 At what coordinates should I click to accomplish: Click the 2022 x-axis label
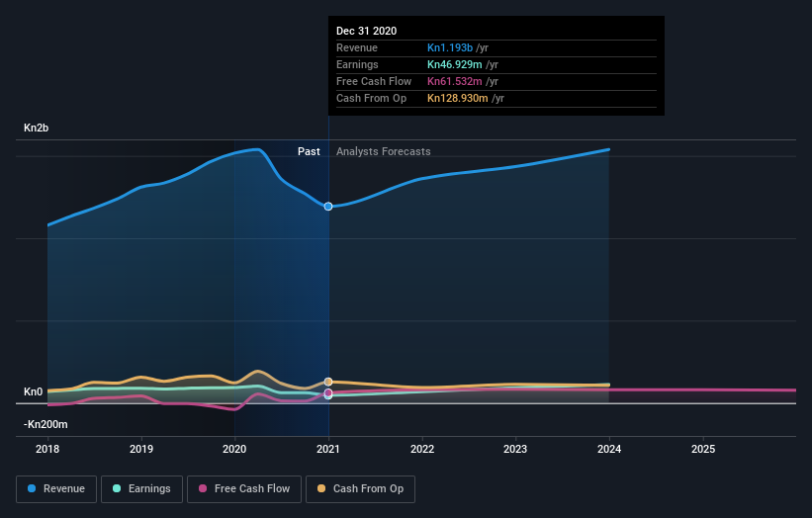pyautogui.click(x=422, y=449)
